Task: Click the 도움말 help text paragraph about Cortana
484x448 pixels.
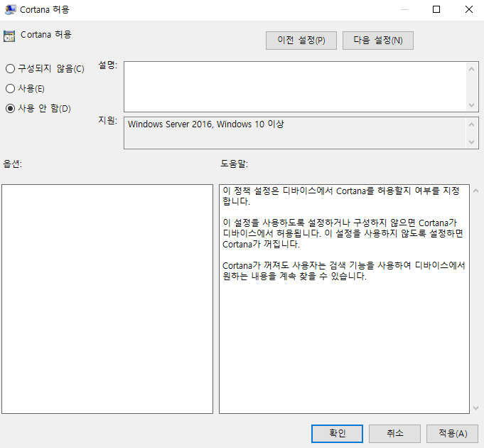Action: (343, 233)
